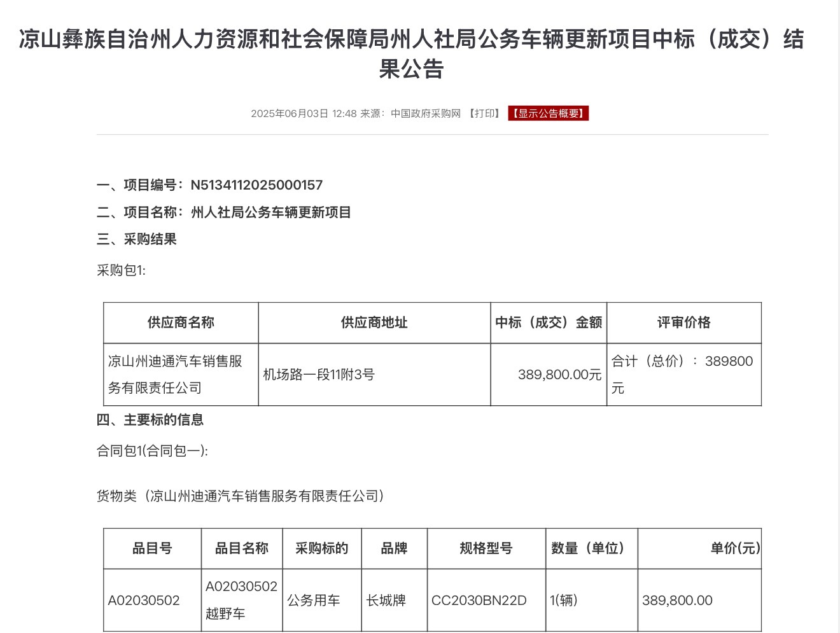Click the 采购标的 column header
The width and height of the screenshot is (840, 633).
pyautogui.click(x=322, y=548)
